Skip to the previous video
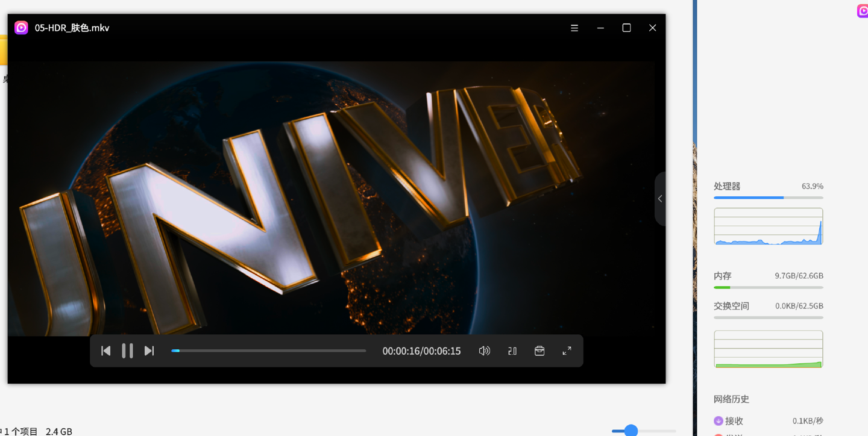Image resolution: width=868 pixels, height=436 pixels. (105, 350)
